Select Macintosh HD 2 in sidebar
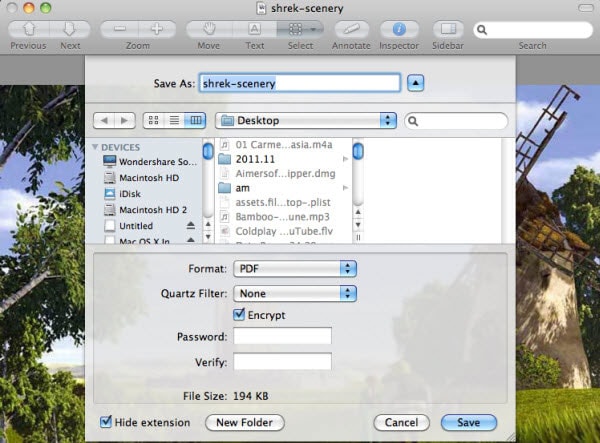 tap(145, 210)
